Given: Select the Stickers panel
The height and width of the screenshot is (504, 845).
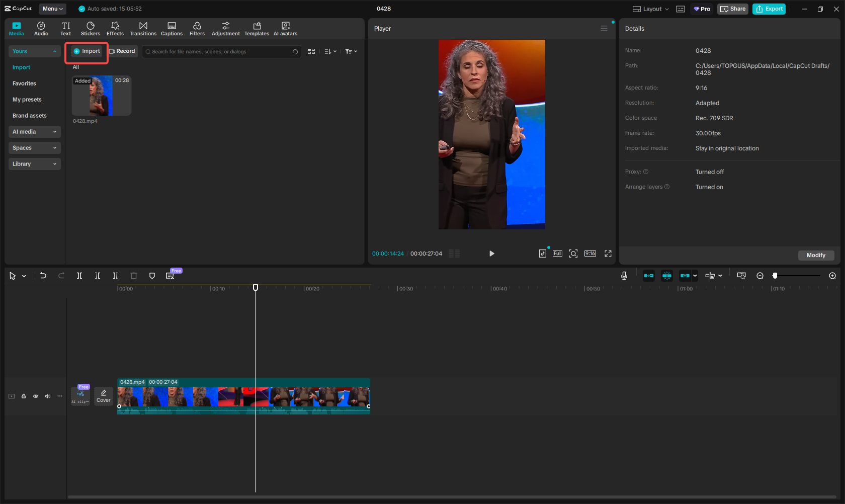Looking at the screenshot, I should coord(91,28).
